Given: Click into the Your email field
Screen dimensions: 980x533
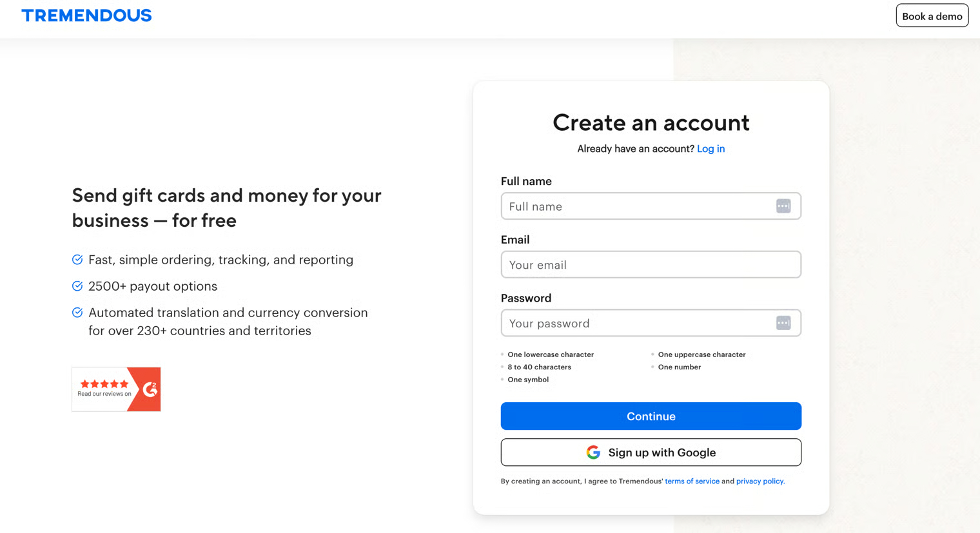Looking at the screenshot, I should (651, 265).
